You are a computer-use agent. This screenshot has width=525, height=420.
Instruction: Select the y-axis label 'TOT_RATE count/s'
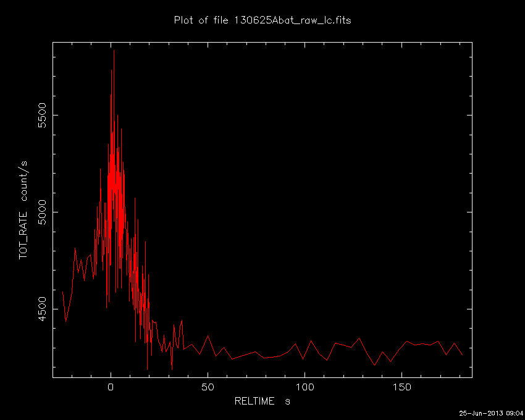(x=23, y=210)
